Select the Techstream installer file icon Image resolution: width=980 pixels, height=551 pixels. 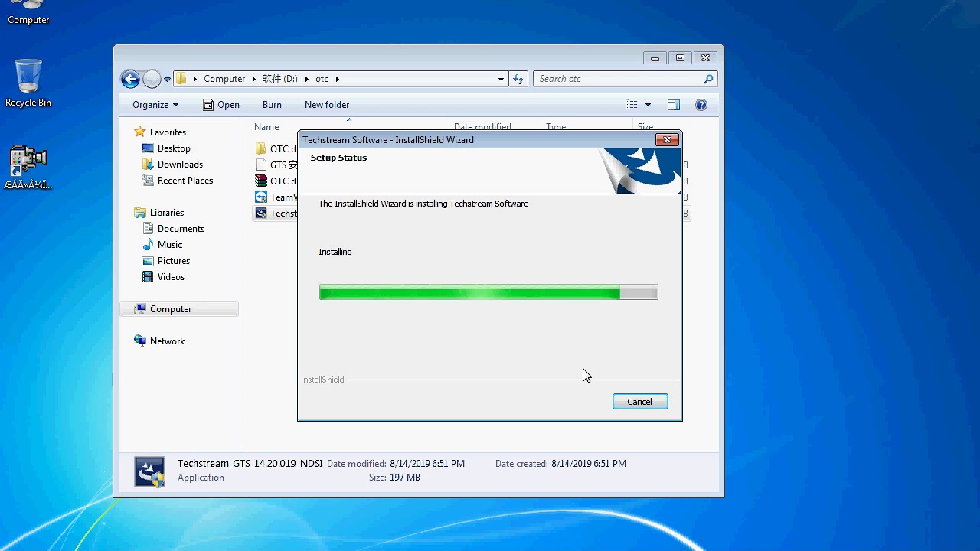[260, 214]
